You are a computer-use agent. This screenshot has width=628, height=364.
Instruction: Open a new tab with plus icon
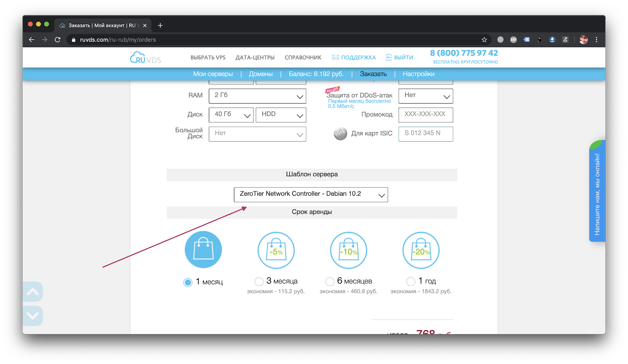point(160,25)
